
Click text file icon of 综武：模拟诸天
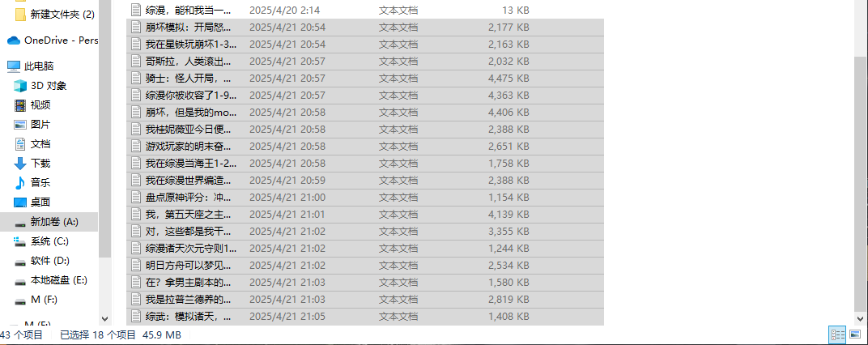point(136,317)
